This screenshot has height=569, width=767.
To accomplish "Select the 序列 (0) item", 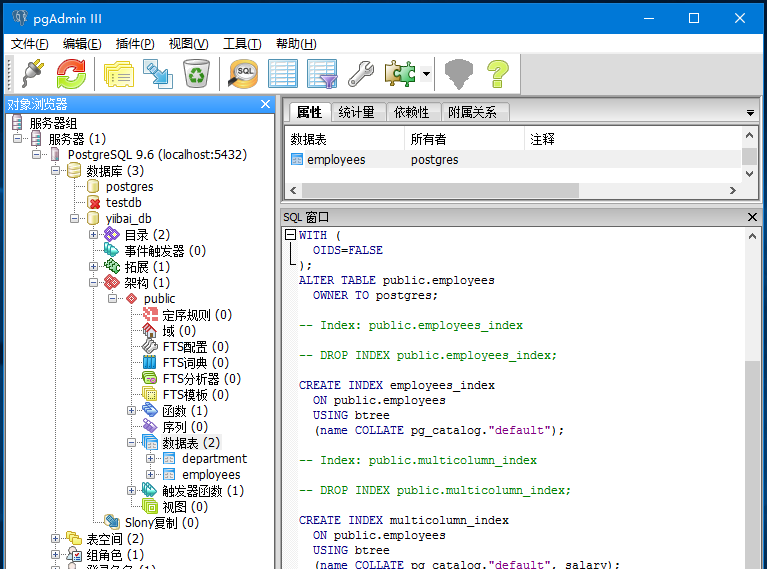I will [x=185, y=427].
